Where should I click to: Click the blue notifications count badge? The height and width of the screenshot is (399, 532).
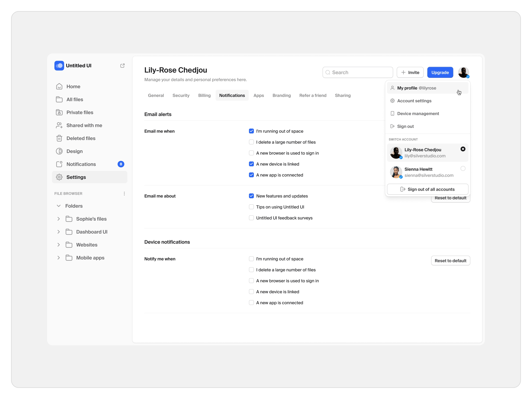click(121, 164)
